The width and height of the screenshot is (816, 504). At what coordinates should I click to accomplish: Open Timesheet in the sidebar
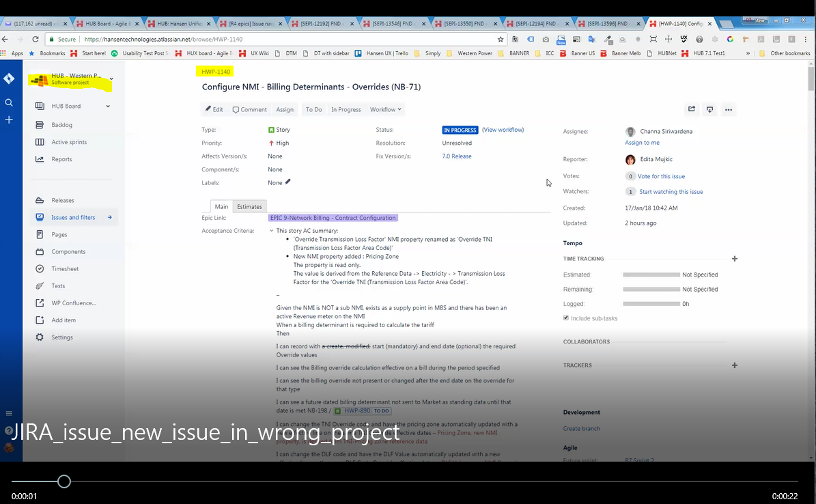pos(65,269)
